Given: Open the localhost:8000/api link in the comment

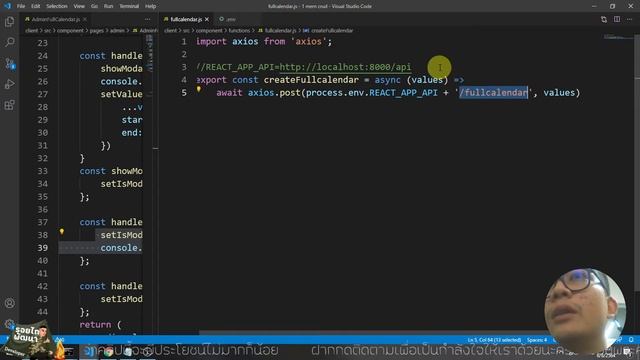Looking at the screenshot, I should (345, 67).
